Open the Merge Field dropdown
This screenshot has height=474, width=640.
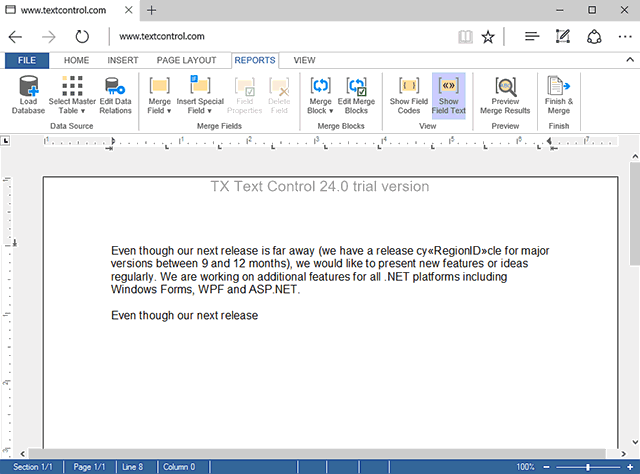[x=159, y=96]
